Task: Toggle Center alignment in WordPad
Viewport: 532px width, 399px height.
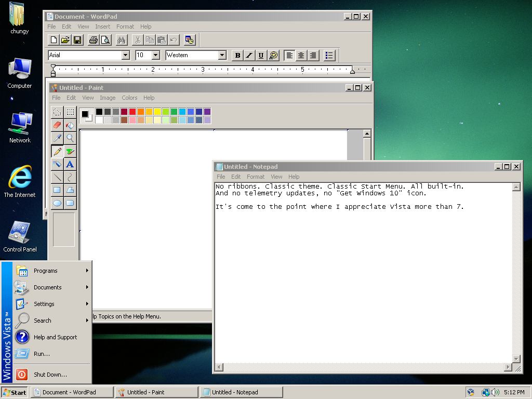Action: [301, 55]
